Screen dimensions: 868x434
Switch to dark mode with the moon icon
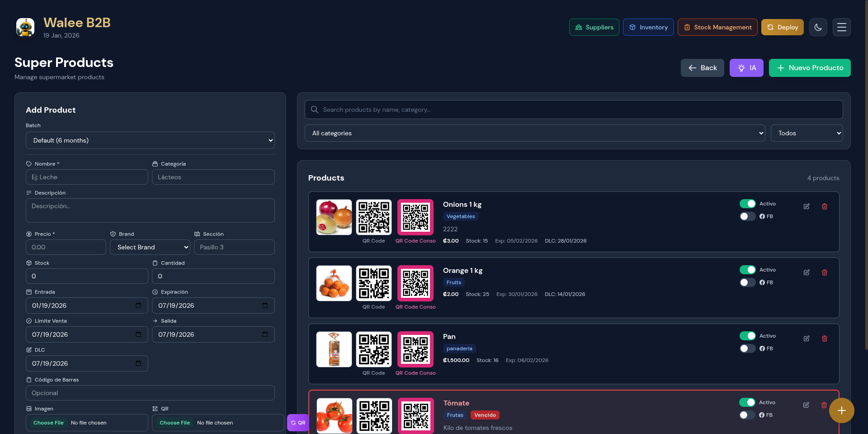[x=818, y=27]
